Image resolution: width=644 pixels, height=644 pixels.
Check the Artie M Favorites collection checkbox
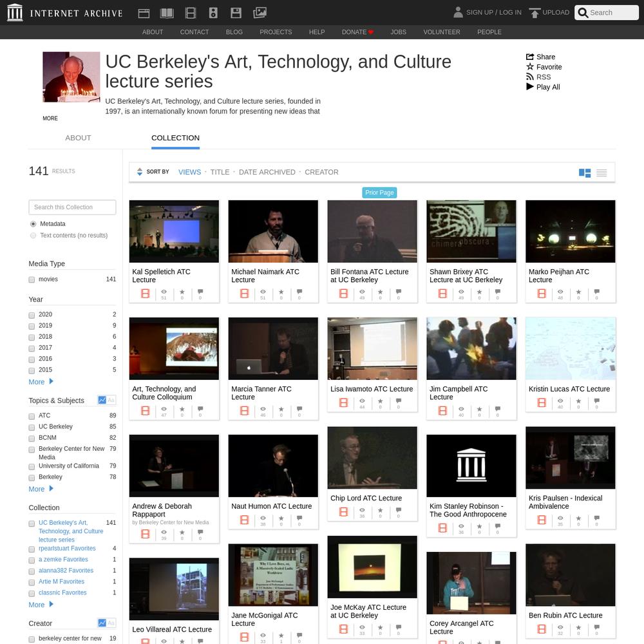(32, 582)
